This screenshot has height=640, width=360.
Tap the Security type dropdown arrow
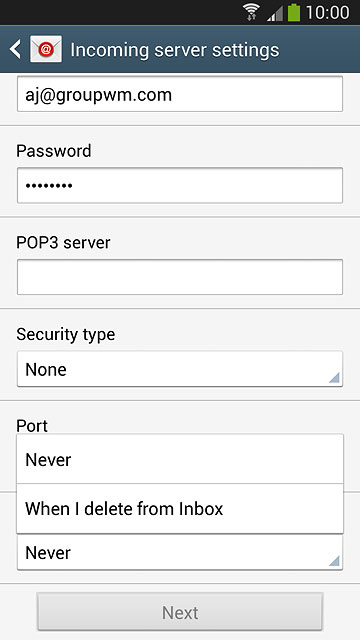(334, 378)
